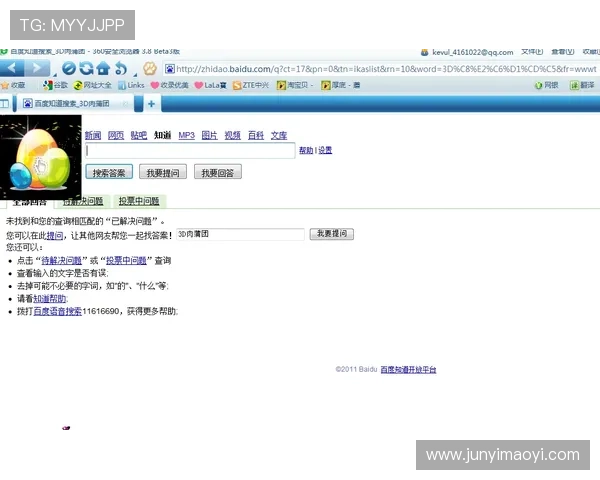Stop page loading with the stop icon

click(69, 69)
